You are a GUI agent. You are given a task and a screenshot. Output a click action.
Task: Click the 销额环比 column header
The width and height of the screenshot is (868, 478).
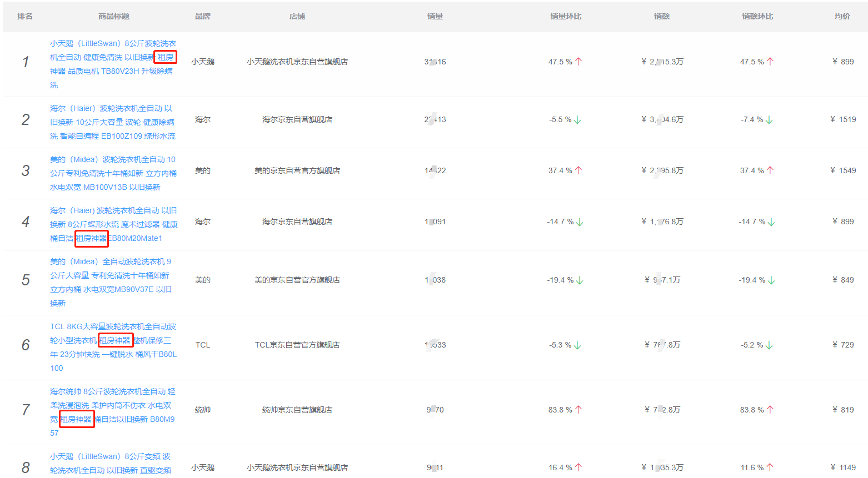pyautogui.click(x=757, y=16)
